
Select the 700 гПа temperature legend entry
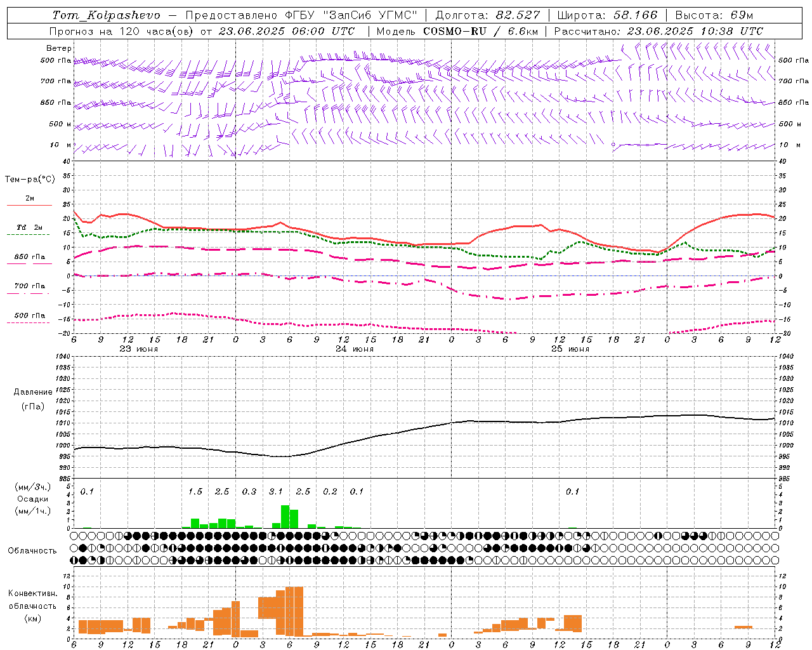pos(29,286)
